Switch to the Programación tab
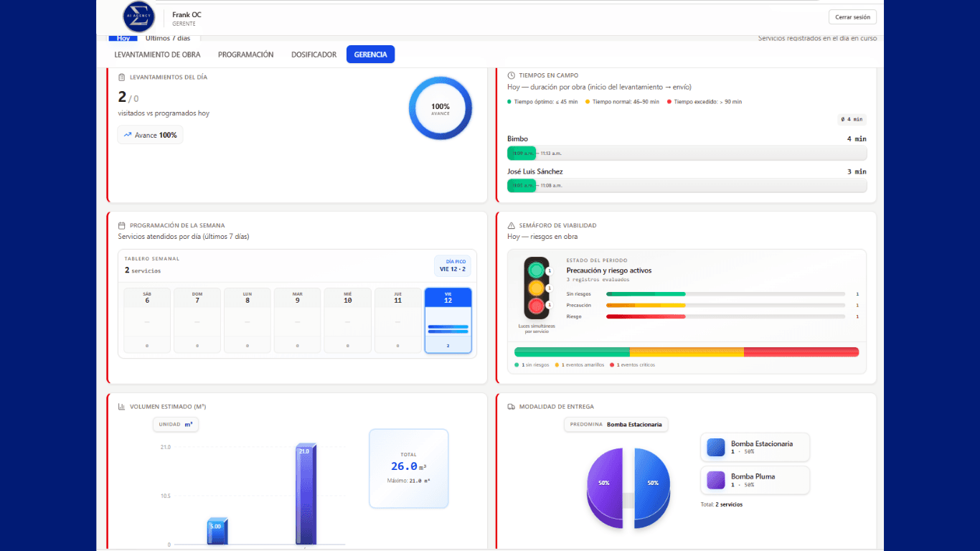This screenshot has width=980, height=551. coord(246,55)
